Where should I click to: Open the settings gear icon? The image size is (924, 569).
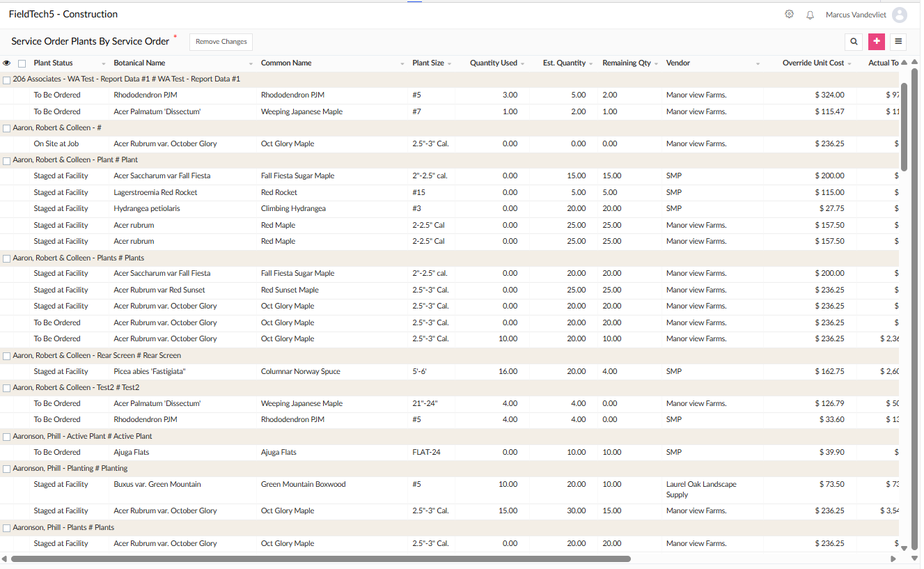(789, 15)
